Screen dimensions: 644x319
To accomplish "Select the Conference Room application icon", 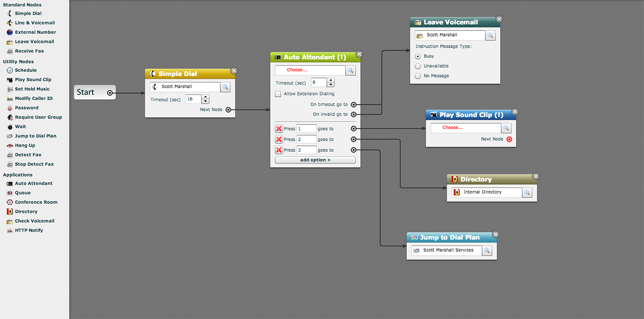I will [10, 203].
